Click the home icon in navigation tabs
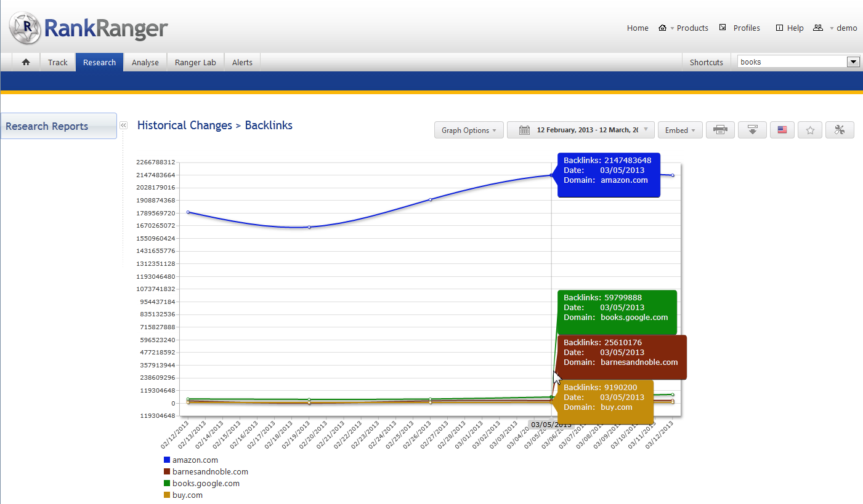 pos(26,62)
